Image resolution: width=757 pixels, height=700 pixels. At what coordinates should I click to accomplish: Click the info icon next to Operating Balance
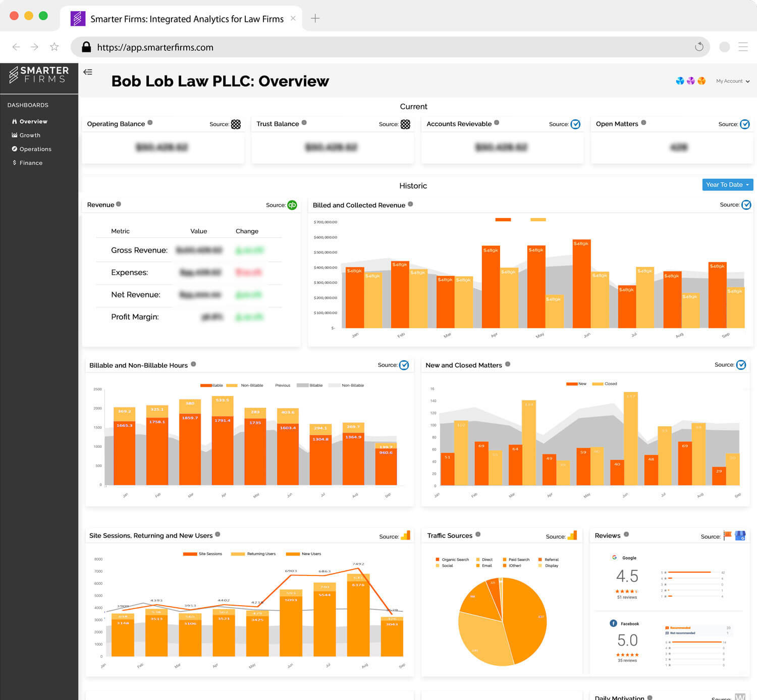pyautogui.click(x=150, y=123)
